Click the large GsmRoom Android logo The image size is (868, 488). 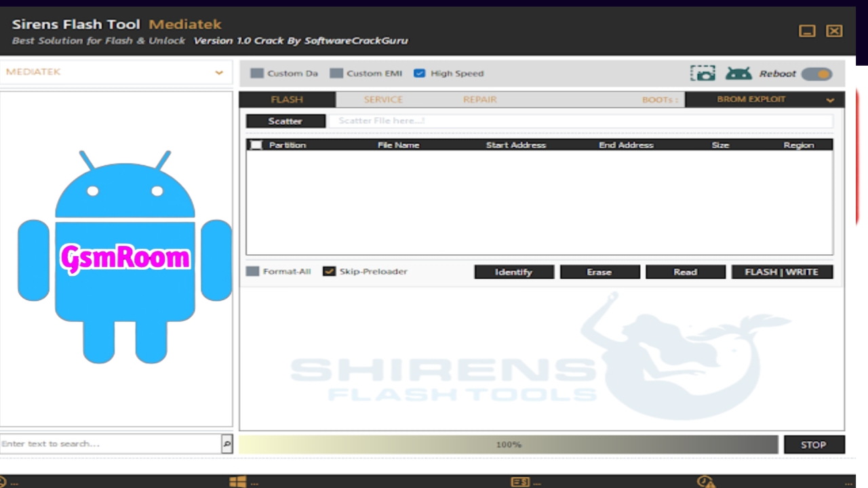125,258
